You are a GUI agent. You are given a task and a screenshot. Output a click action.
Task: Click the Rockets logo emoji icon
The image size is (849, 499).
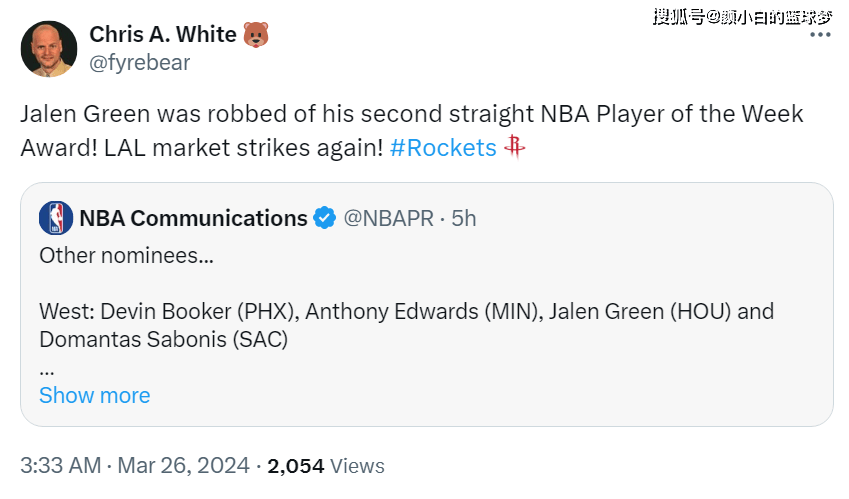click(x=515, y=148)
